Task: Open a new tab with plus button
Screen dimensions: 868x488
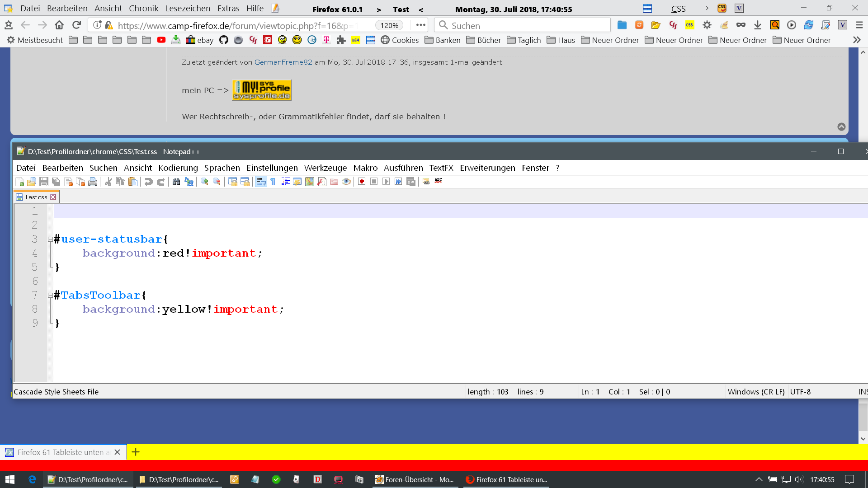Action: 136,452
